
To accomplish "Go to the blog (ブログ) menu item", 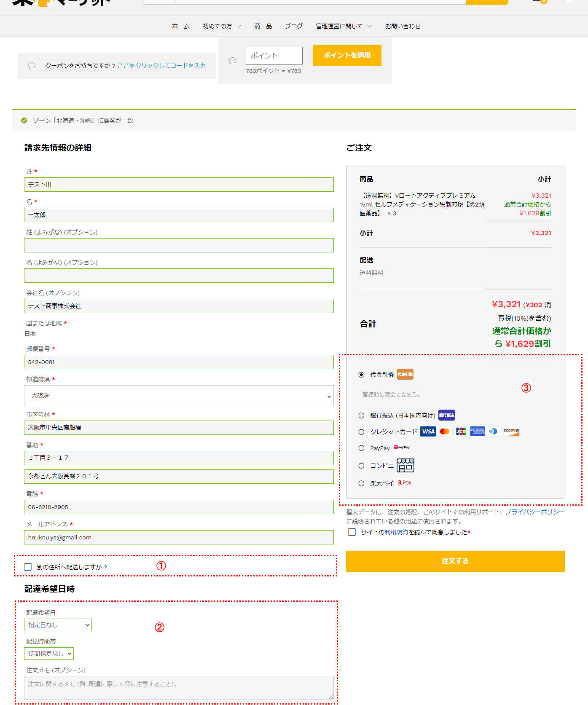I will click(x=294, y=26).
